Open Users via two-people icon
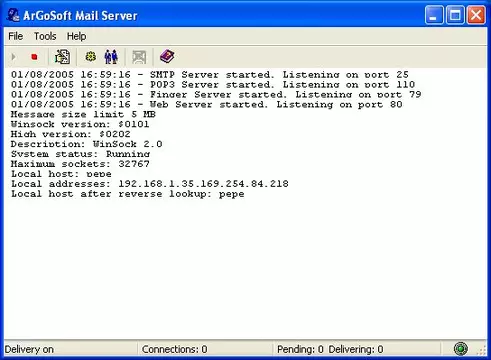Image resolution: width=491 pixels, height=360 pixels. click(111, 57)
